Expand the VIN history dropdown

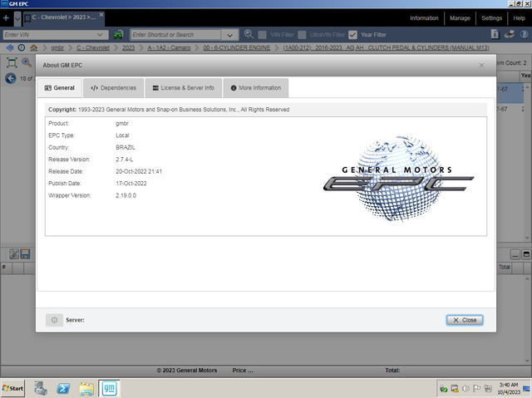(100, 35)
